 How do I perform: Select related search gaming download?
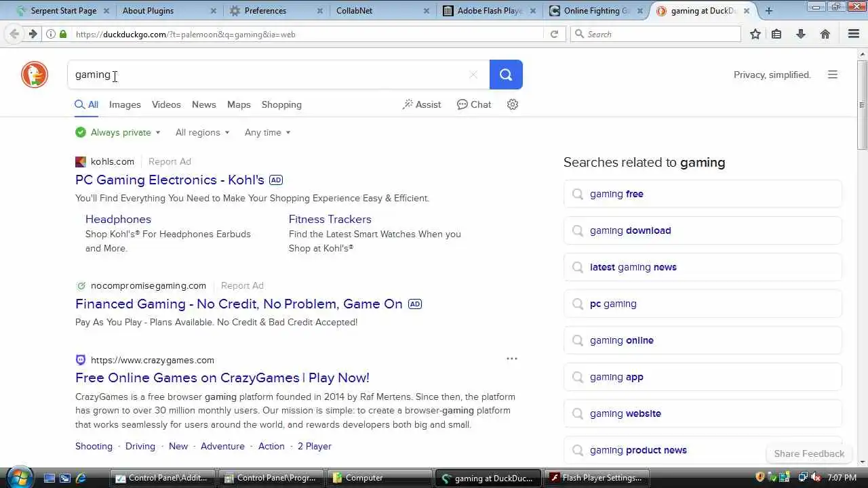pyautogui.click(x=703, y=230)
